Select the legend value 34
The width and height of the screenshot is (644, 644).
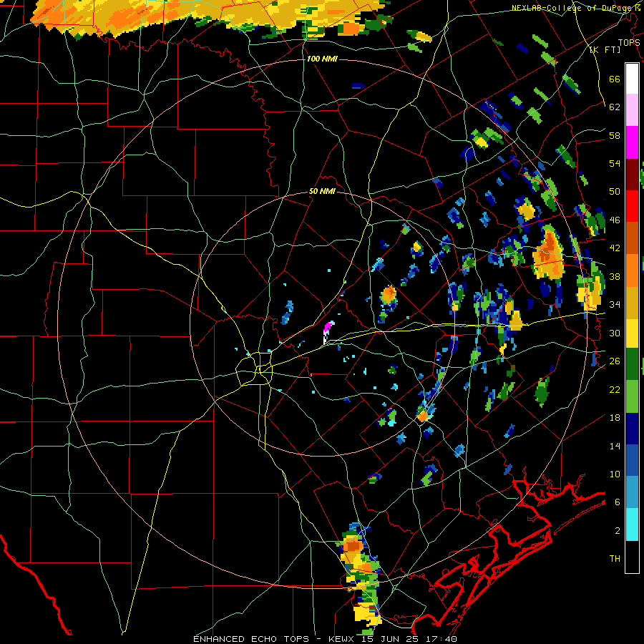tap(615, 304)
